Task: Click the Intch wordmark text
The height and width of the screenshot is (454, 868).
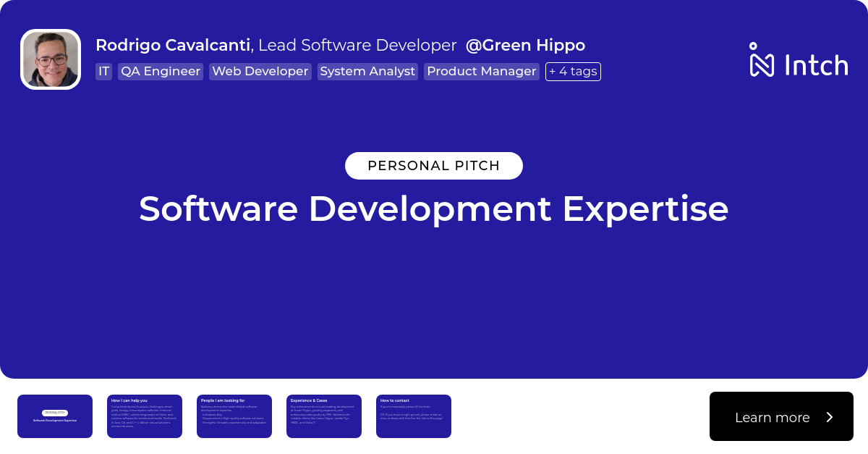Action: (816, 65)
